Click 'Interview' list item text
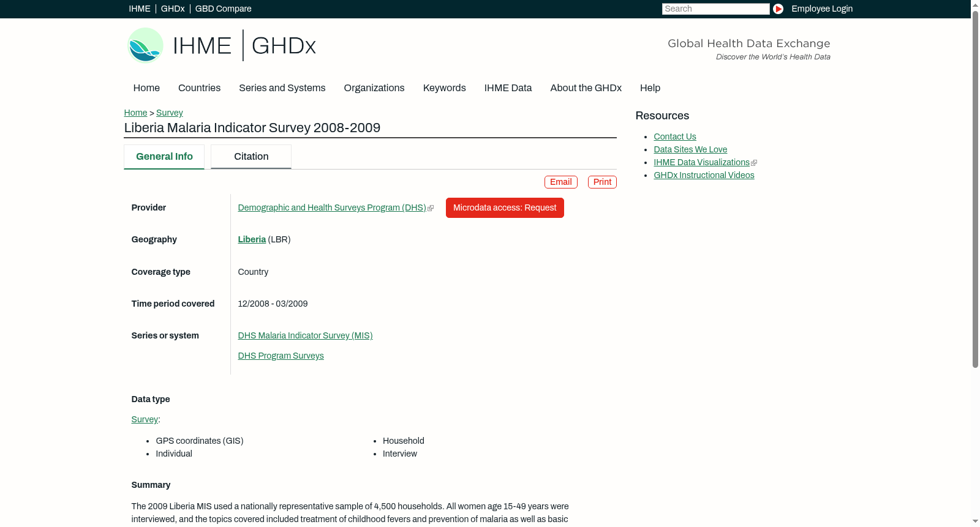This screenshot has width=980, height=527. click(400, 454)
